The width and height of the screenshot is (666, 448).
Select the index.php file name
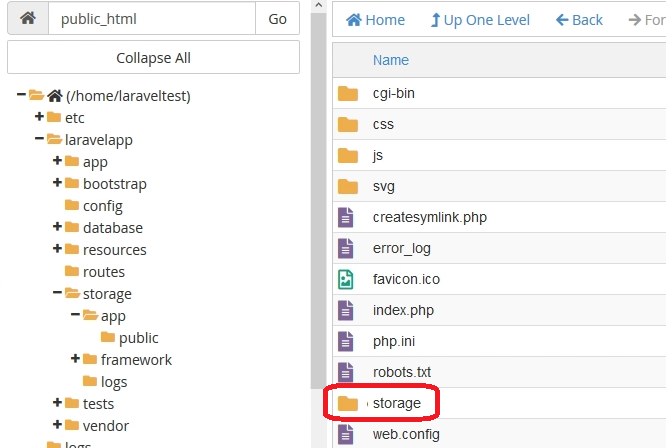(x=404, y=310)
